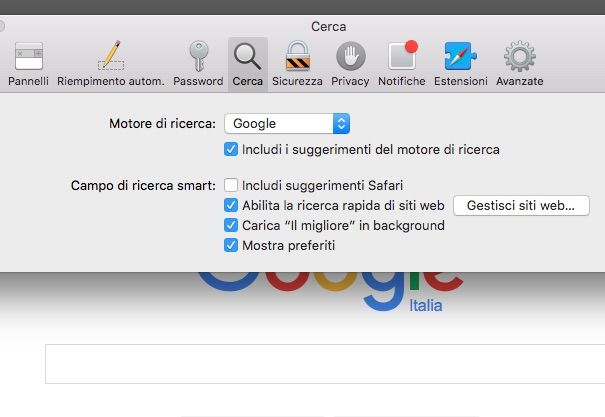Open the Pannelli preferences pane
The width and height of the screenshot is (605, 417).
click(x=28, y=64)
